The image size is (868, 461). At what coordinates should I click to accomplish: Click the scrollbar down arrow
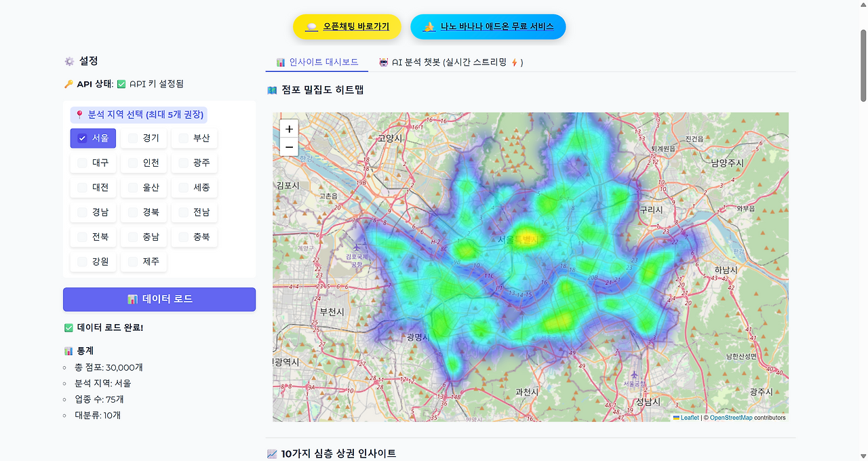[x=863, y=456]
